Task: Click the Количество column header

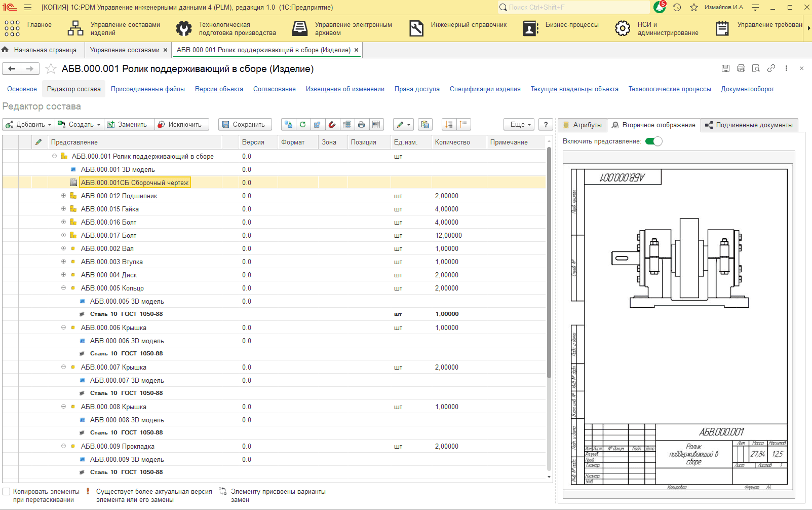Action: [x=459, y=142]
